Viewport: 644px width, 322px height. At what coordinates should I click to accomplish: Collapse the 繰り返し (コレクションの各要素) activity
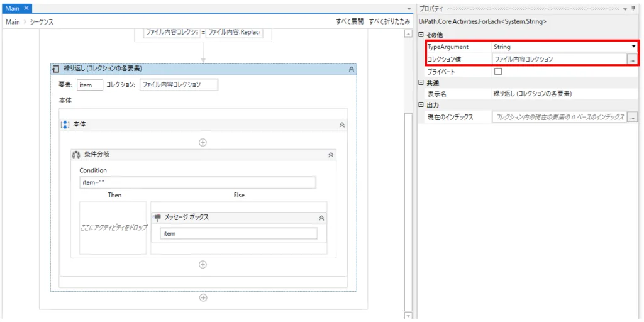(351, 69)
